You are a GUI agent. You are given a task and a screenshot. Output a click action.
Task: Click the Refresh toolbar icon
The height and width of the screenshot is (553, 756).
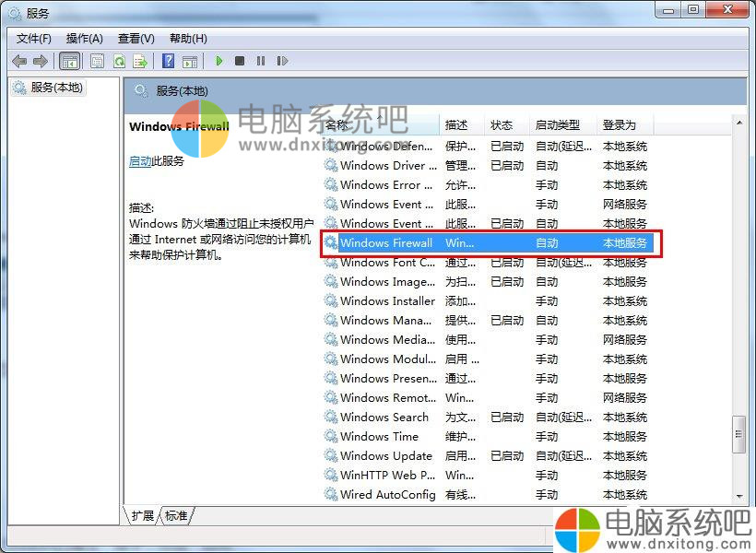[119, 61]
